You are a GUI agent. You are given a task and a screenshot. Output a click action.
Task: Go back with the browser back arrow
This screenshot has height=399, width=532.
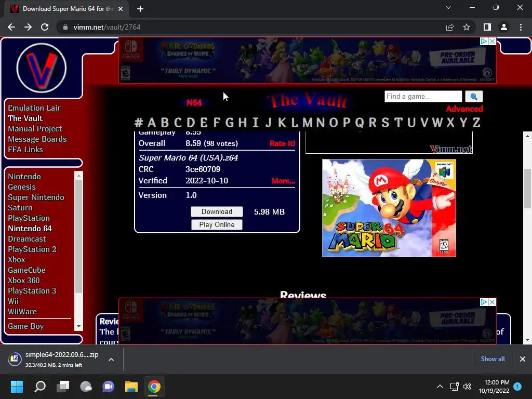(11, 27)
